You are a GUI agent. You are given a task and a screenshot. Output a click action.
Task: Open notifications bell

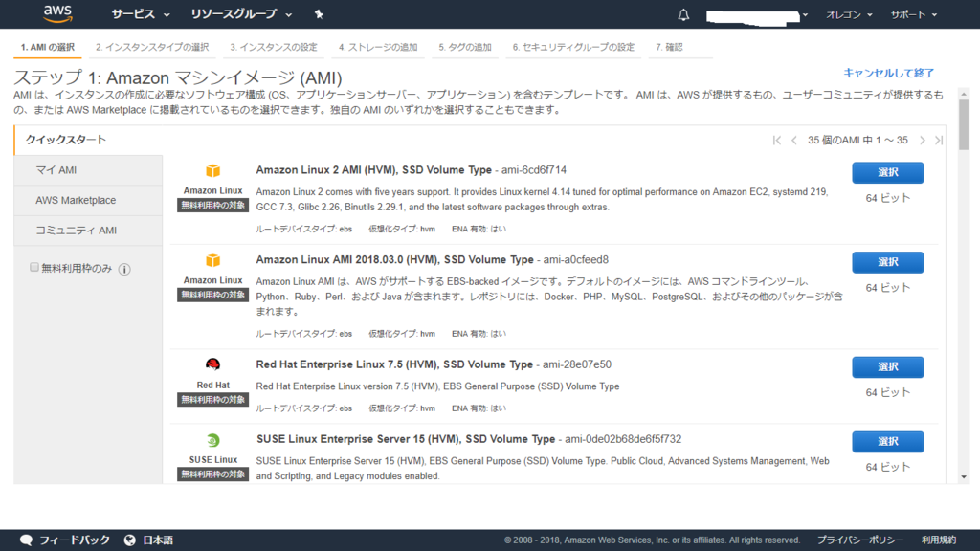683,14
